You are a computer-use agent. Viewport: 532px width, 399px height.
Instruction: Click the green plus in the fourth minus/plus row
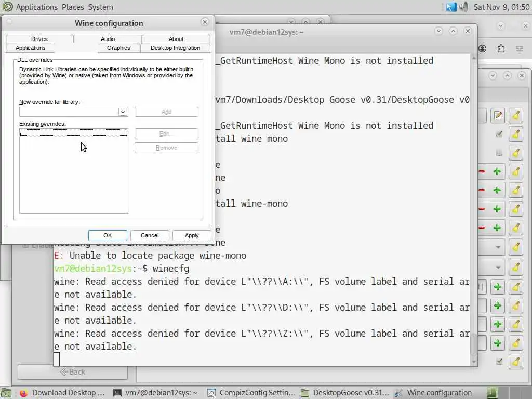[x=497, y=228]
